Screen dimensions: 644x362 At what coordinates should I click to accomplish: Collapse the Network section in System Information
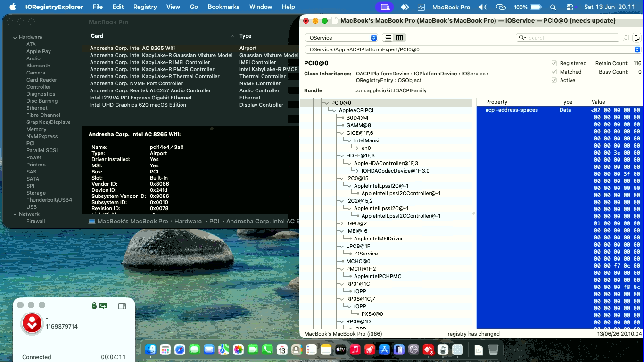(x=15, y=214)
